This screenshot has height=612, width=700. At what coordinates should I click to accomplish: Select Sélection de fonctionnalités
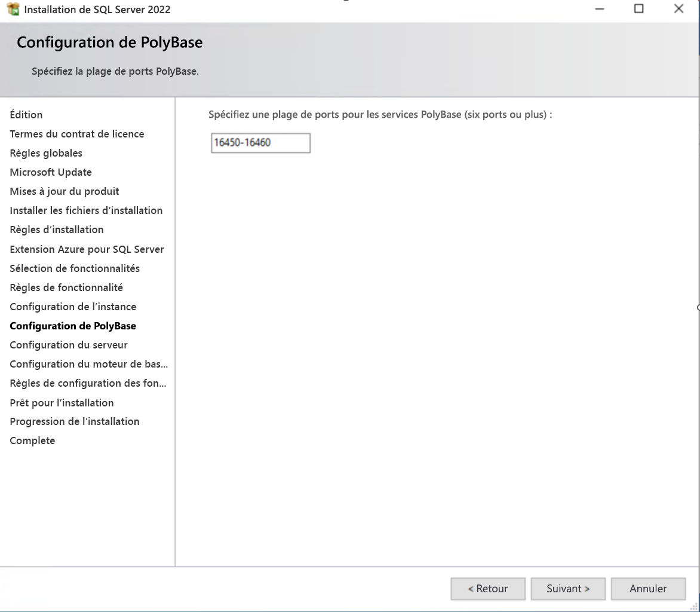coord(75,268)
